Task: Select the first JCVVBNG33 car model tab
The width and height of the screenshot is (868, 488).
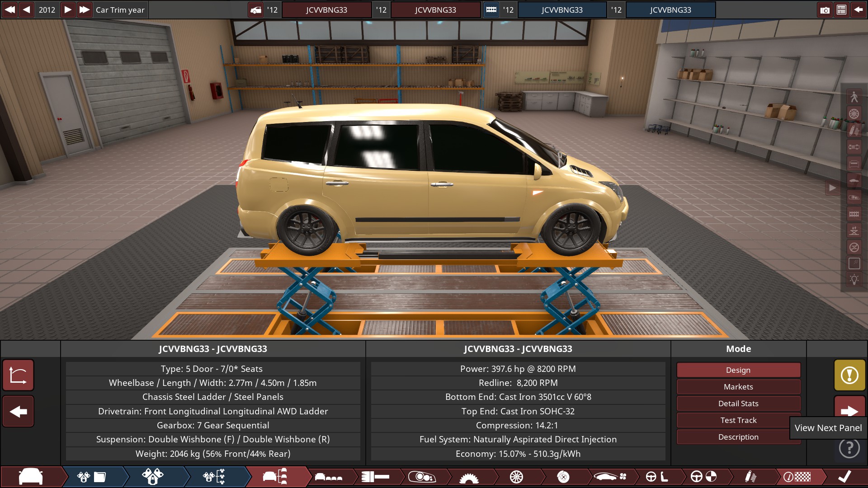Action: (x=326, y=10)
